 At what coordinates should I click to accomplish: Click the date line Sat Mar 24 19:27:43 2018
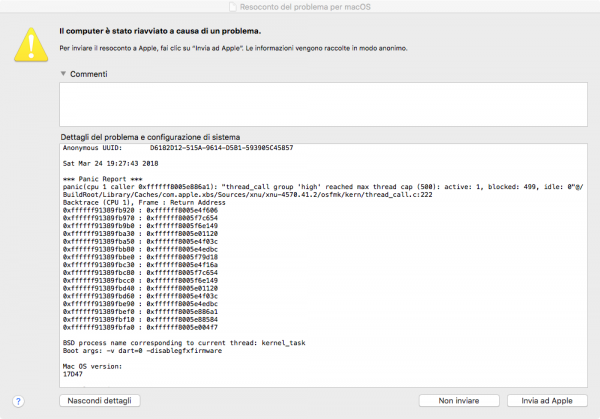coord(111,163)
